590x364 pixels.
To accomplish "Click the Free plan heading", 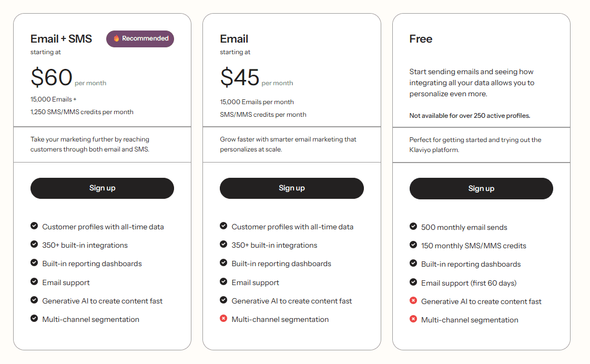I will (x=421, y=39).
